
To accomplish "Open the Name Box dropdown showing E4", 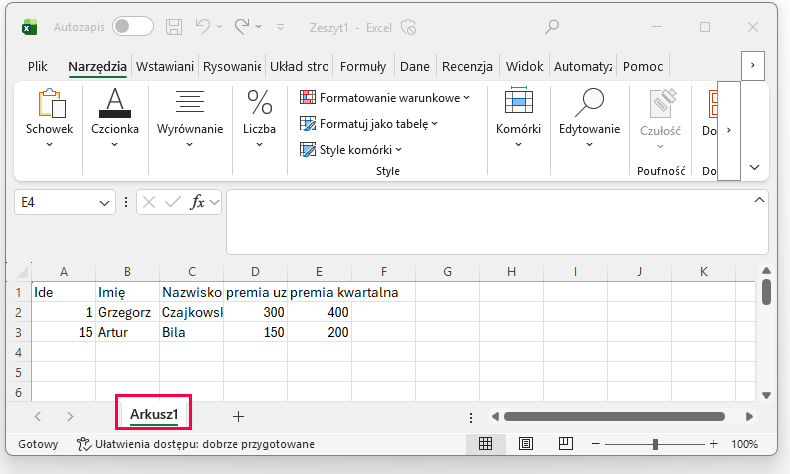I will 104,203.
